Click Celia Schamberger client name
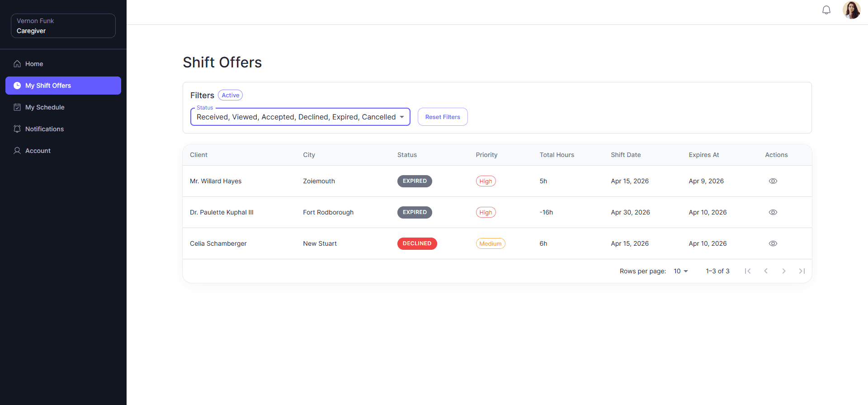Screen dimensions: 868x405 (x=218, y=243)
